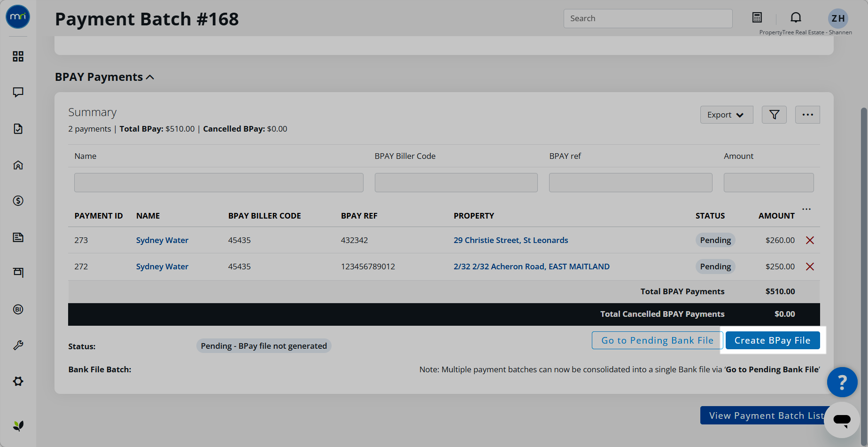Open the property house sidebar icon
The width and height of the screenshot is (868, 447).
[18, 165]
